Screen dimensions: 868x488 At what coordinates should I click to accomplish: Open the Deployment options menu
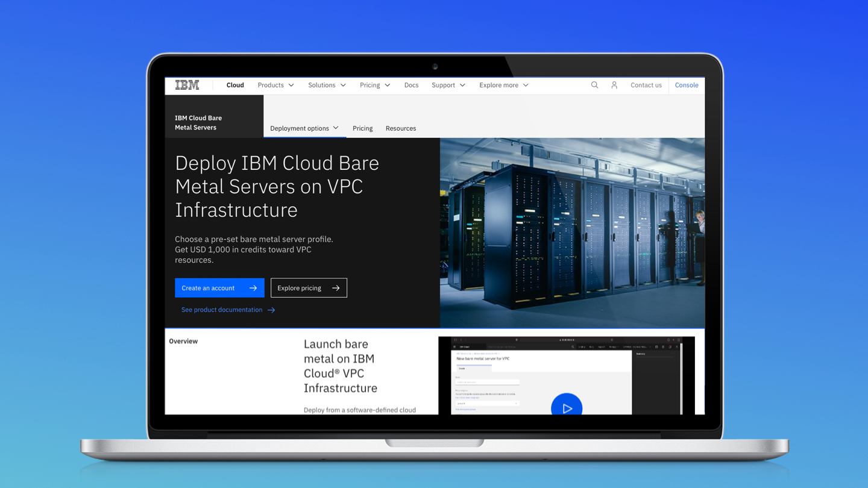tap(304, 128)
